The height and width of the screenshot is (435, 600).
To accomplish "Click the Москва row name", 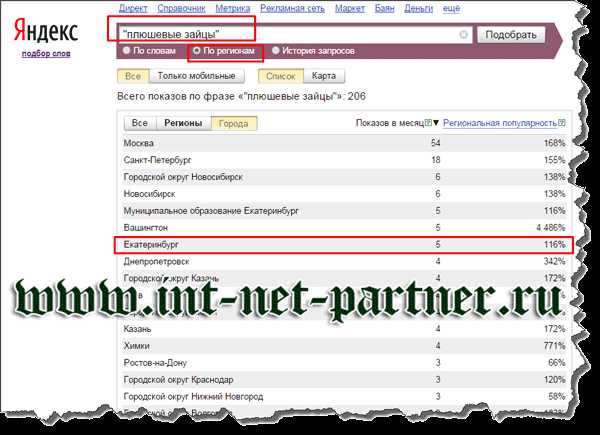I will point(139,143).
